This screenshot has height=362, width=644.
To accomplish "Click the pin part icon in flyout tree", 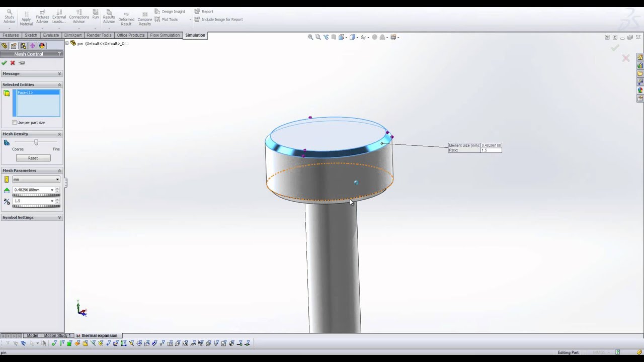I will [x=73, y=43].
